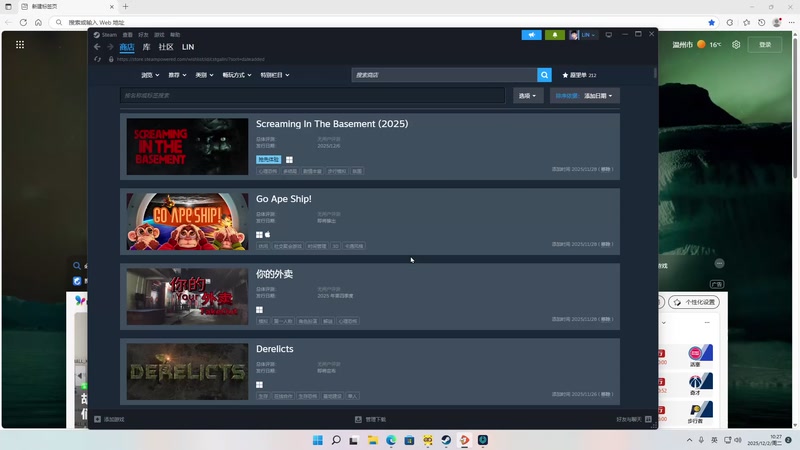
Task: Switch to the 社区 tab
Action: [166, 47]
